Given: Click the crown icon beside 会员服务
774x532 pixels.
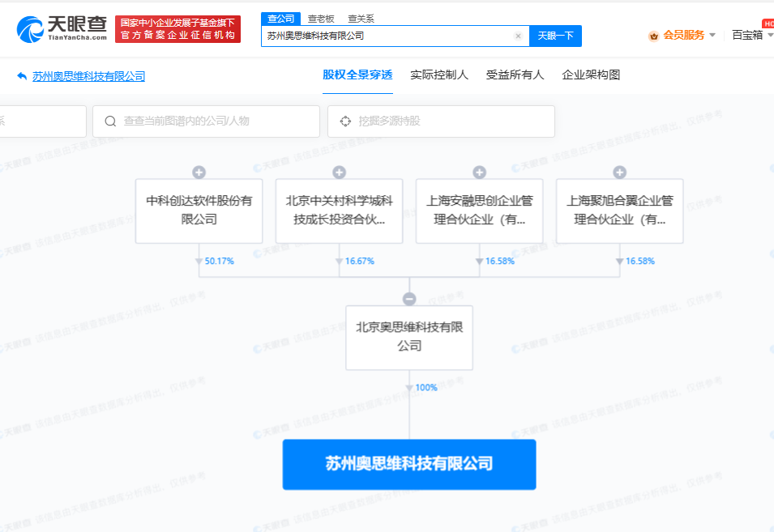Looking at the screenshot, I should pyautogui.click(x=653, y=36).
